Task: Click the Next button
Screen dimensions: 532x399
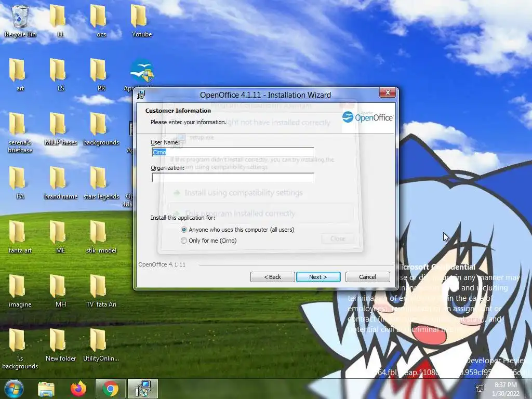Action: [x=318, y=277]
